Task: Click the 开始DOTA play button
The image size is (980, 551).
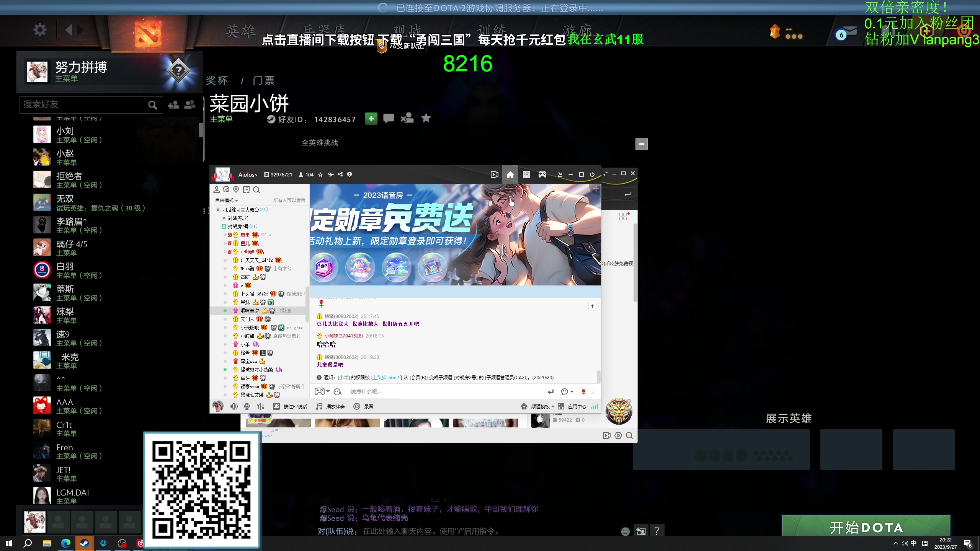Action: point(866,527)
